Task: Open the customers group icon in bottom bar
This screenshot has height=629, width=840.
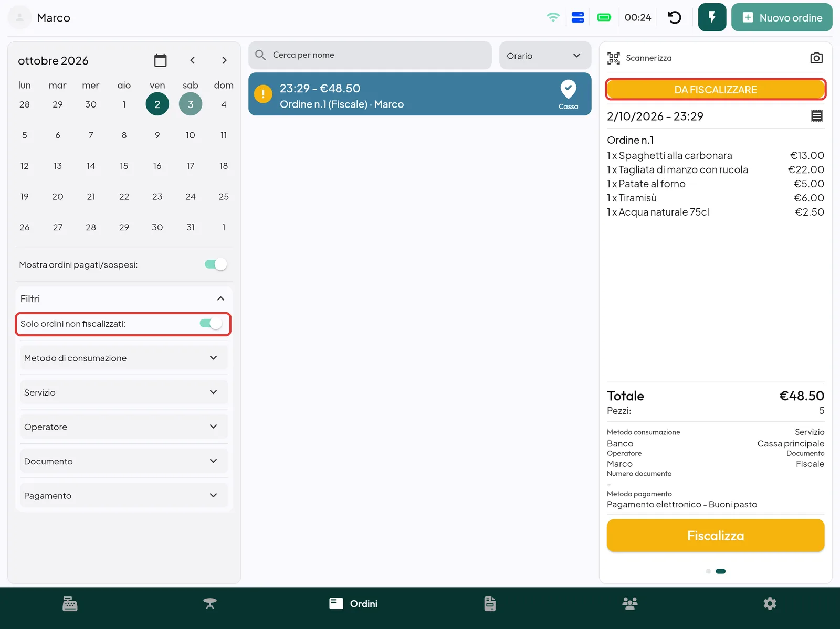Action: [630, 604]
